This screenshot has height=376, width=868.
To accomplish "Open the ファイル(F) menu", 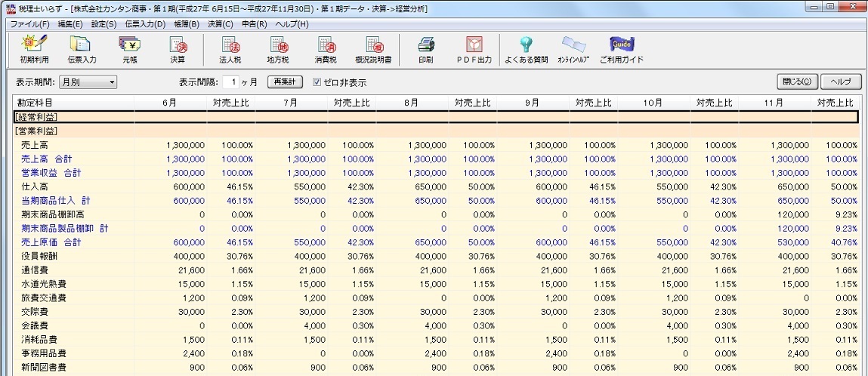I will (x=29, y=24).
